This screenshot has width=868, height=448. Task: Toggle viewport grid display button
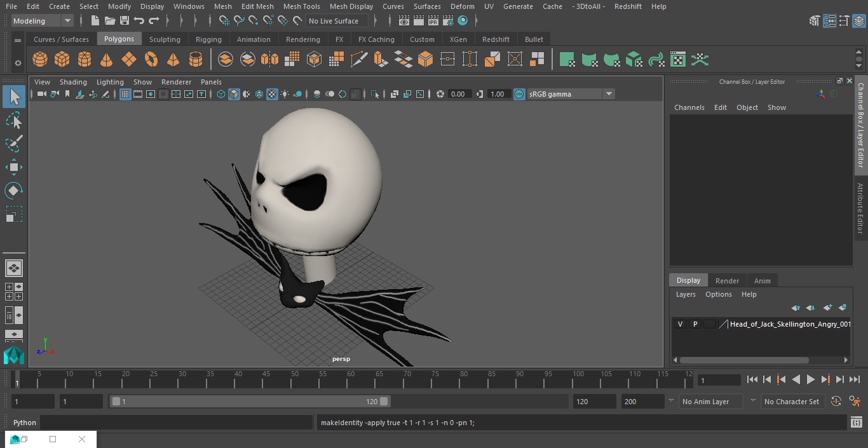125,94
